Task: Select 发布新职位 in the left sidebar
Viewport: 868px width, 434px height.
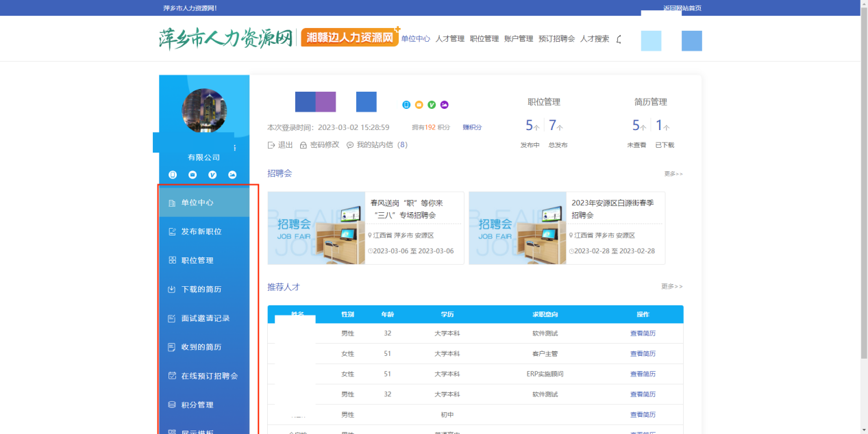Action: tap(204, 231)
